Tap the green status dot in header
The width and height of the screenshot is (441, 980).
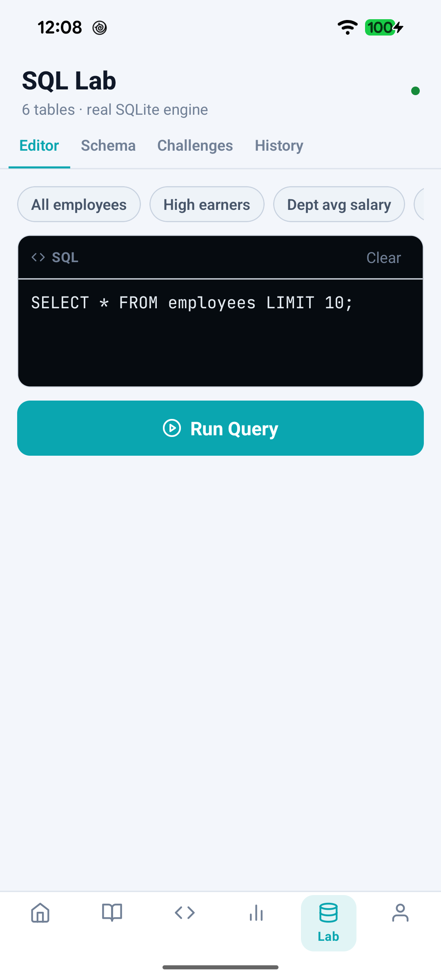coord(416,91)
